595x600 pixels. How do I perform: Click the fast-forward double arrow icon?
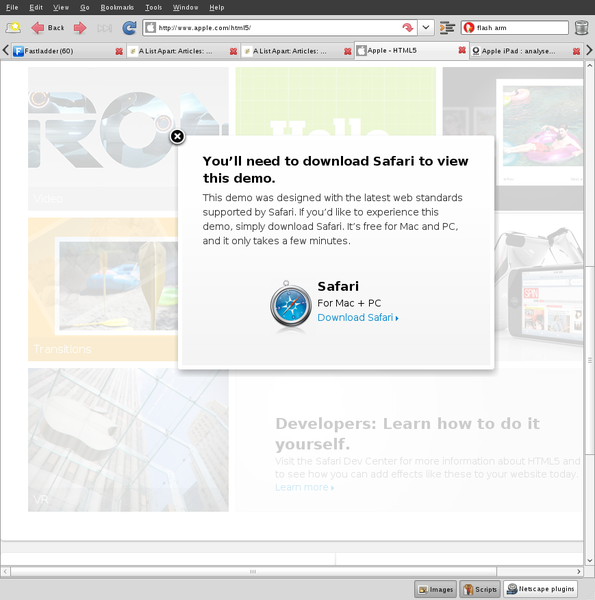[104, 28]
